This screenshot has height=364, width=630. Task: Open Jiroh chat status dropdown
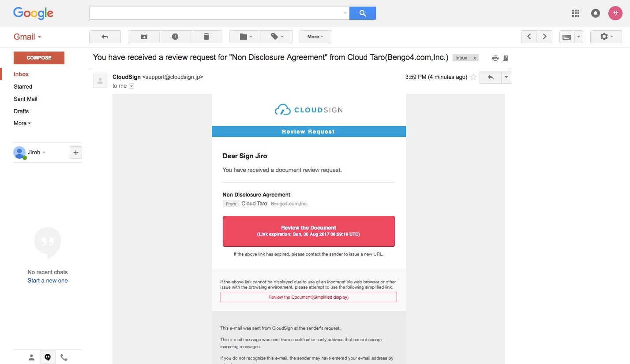pyautogui.click(x=37, y=152)
